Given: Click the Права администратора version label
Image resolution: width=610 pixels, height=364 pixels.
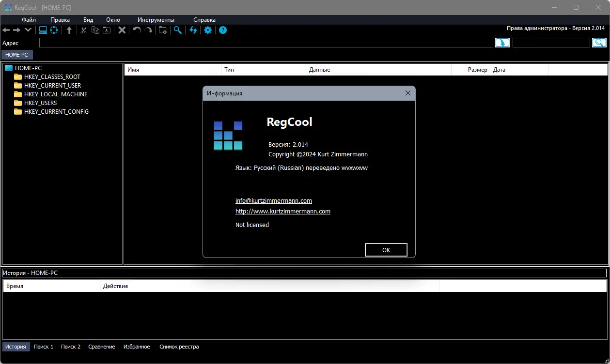Looking at the screenshot, I should tap(556, 28).
